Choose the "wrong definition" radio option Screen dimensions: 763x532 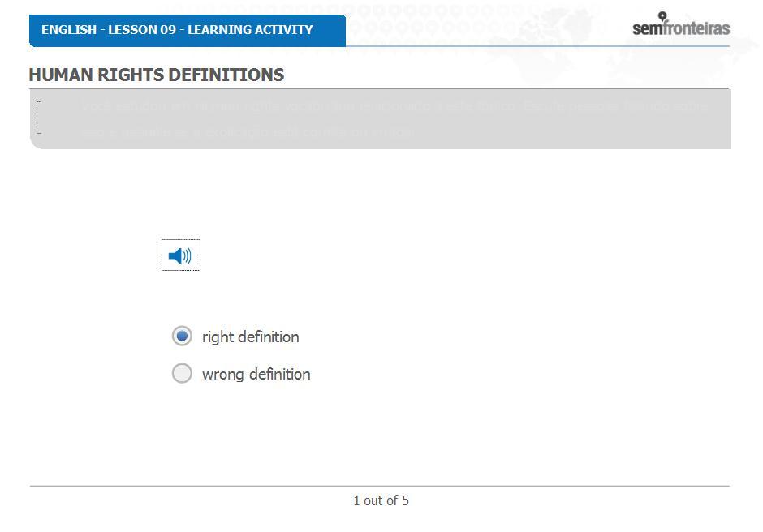point(182,374)
